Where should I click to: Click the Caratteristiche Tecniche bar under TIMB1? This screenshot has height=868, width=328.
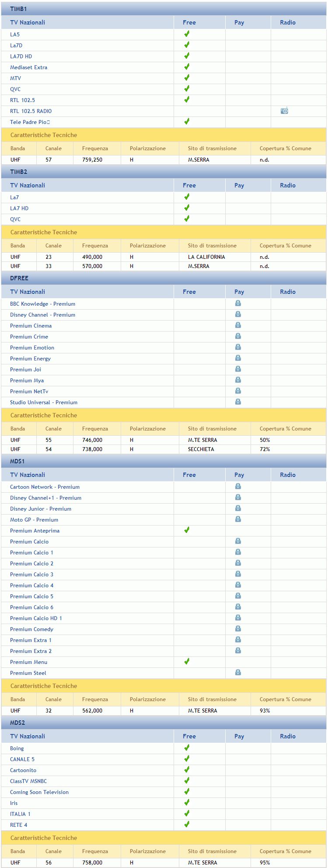tap(164, 135)
